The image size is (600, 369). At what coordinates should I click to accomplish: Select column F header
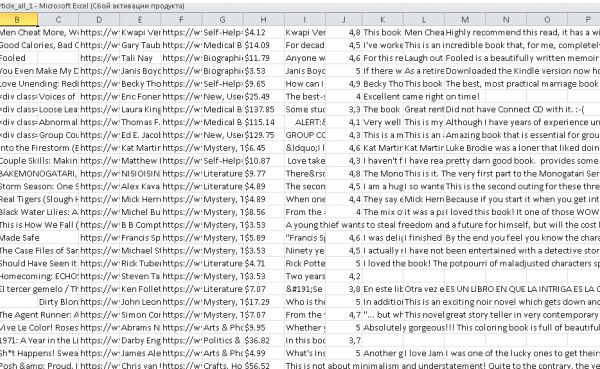(181, 20)
